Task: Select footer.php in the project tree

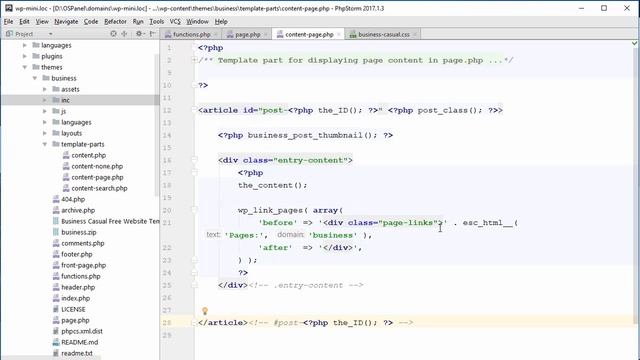Action: click(77, 255)
